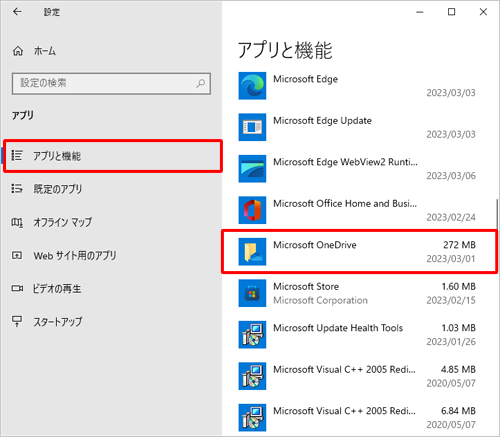The height and width of the screenshot is (437, 500).
Task: Click the 2023/01/26 date
Action: point(451,342)
